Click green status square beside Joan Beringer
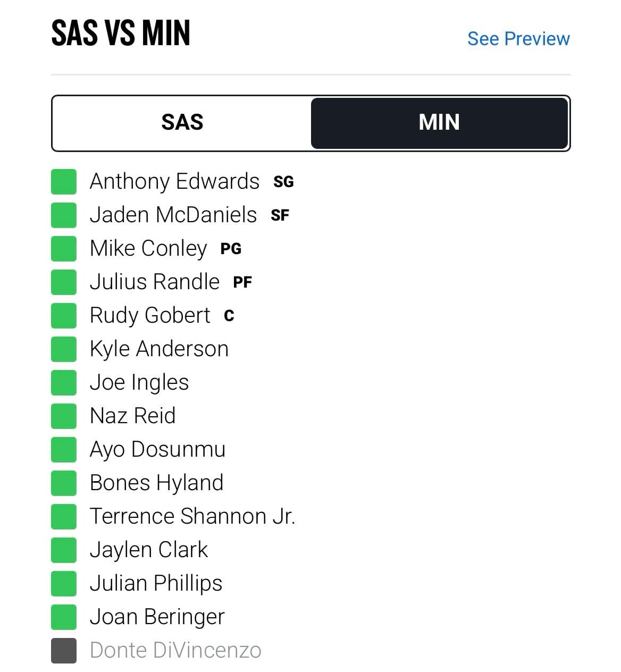Screen dimensions: 621x672 point(64,617)
